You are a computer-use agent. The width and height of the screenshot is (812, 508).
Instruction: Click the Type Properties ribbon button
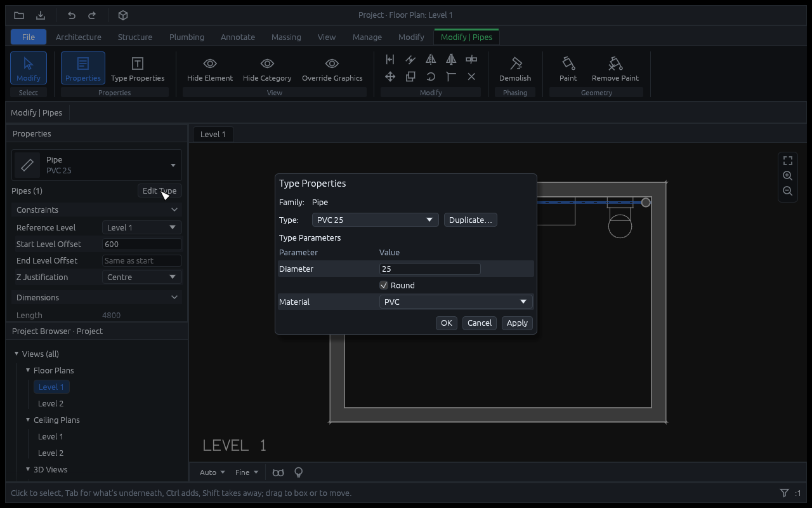pos(138,68)
